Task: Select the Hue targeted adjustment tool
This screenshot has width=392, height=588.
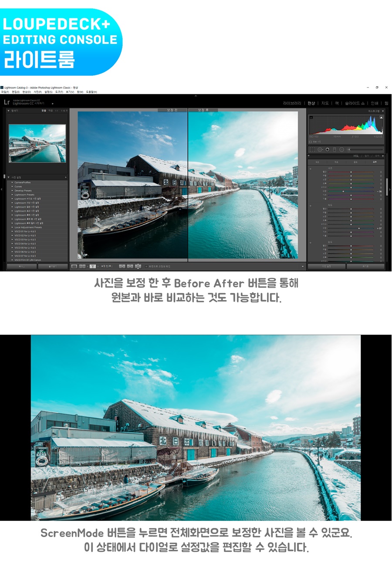Action: coord(311,169)
